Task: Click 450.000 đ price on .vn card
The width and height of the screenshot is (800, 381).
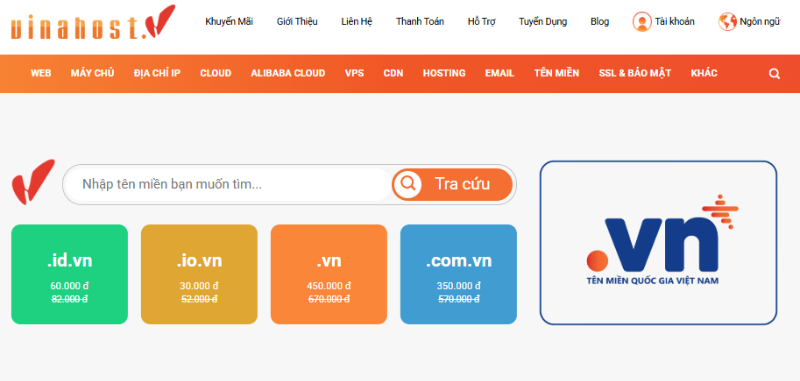Action: (x=329, y=286)
